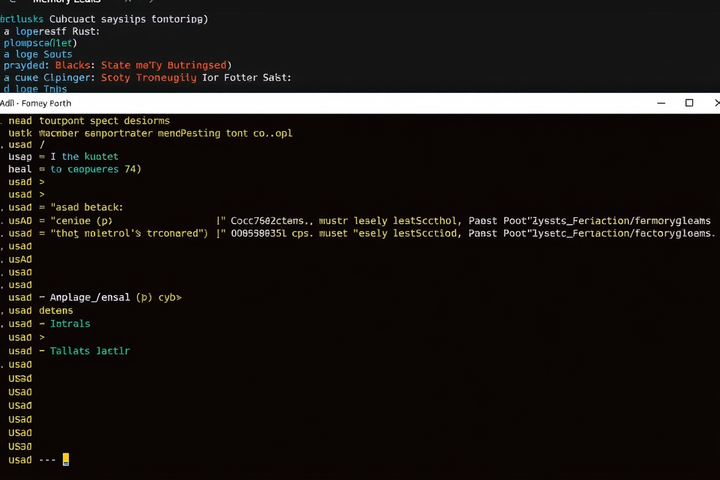Select the text 'Anplage_/ensal (p) cyb>'

tap(116, 298)
